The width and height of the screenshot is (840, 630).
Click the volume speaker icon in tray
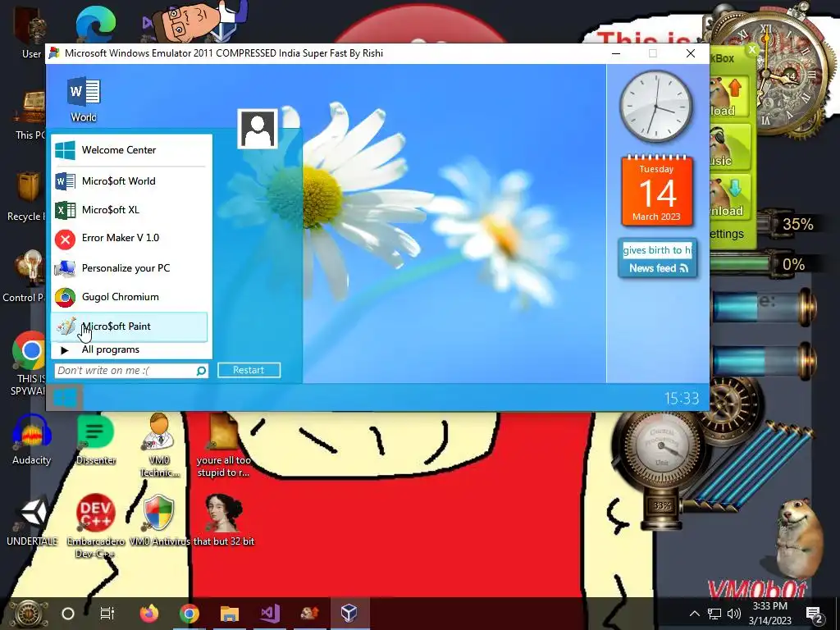(734, 614)
